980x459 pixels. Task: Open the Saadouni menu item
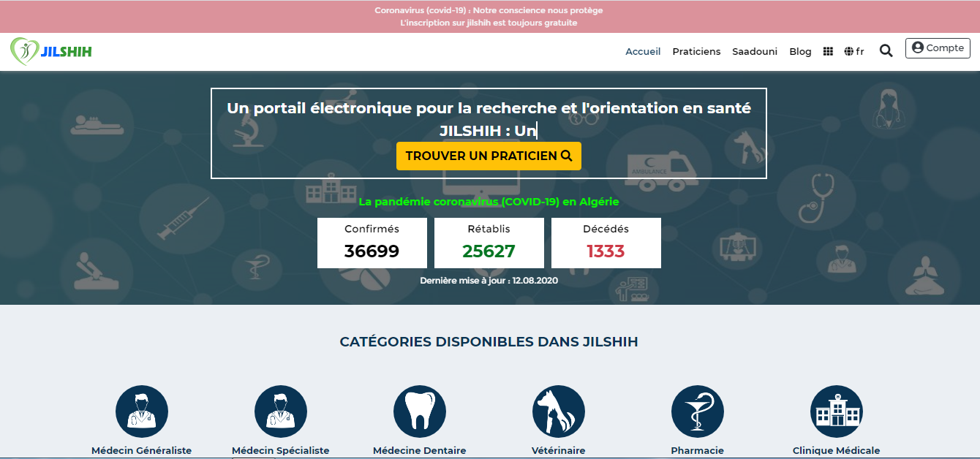(755, 51)
